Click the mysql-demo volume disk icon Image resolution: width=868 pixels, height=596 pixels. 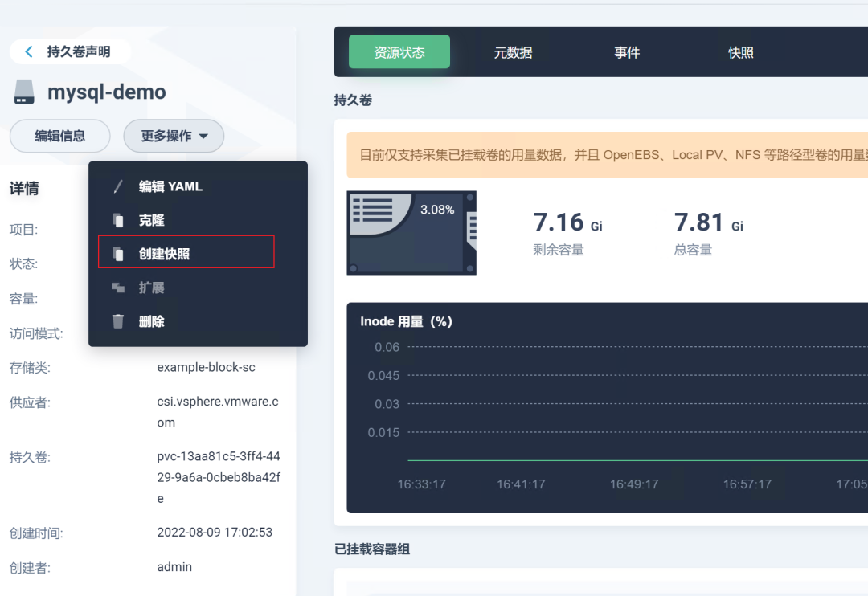(x=24, y=92)
